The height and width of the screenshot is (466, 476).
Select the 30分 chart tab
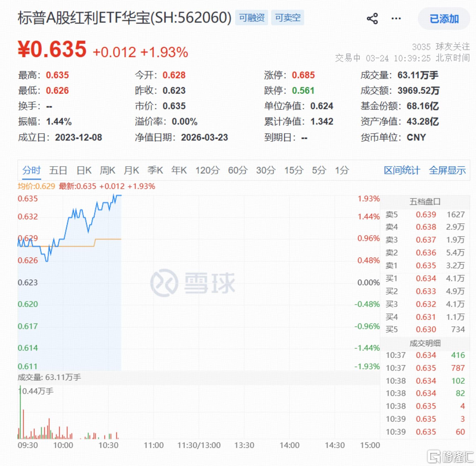266,170
